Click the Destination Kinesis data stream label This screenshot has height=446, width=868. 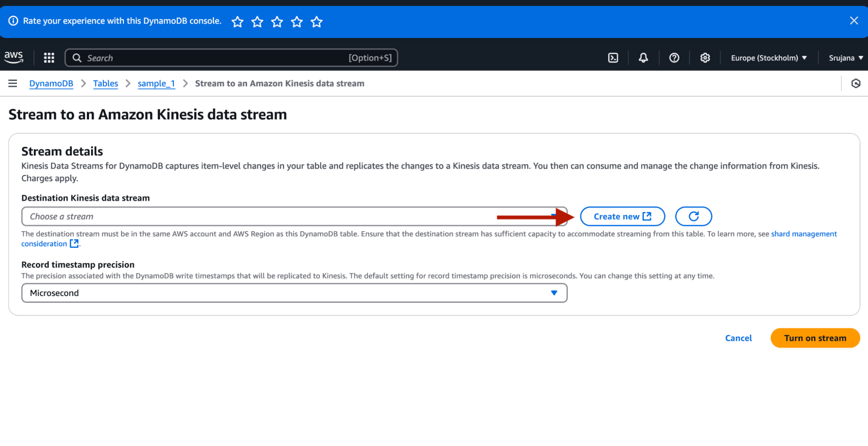[86, 198]
